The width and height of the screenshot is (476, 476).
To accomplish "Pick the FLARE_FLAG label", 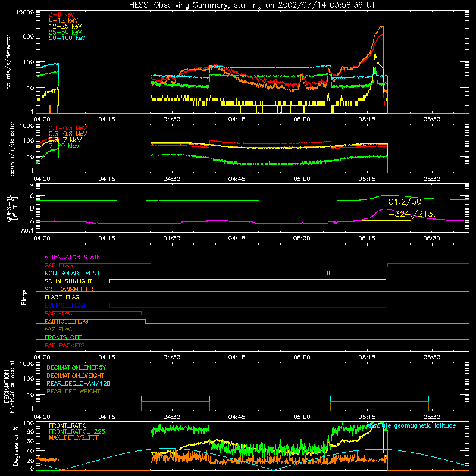I will 62,297.
